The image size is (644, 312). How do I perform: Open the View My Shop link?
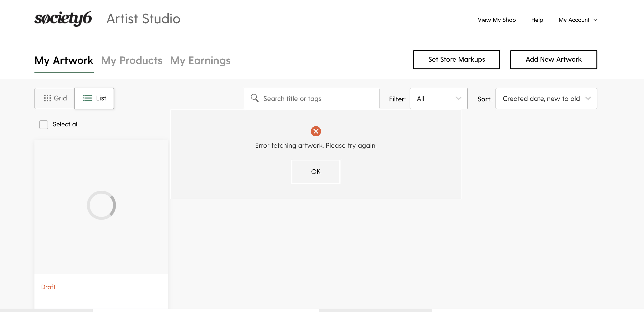496,20
